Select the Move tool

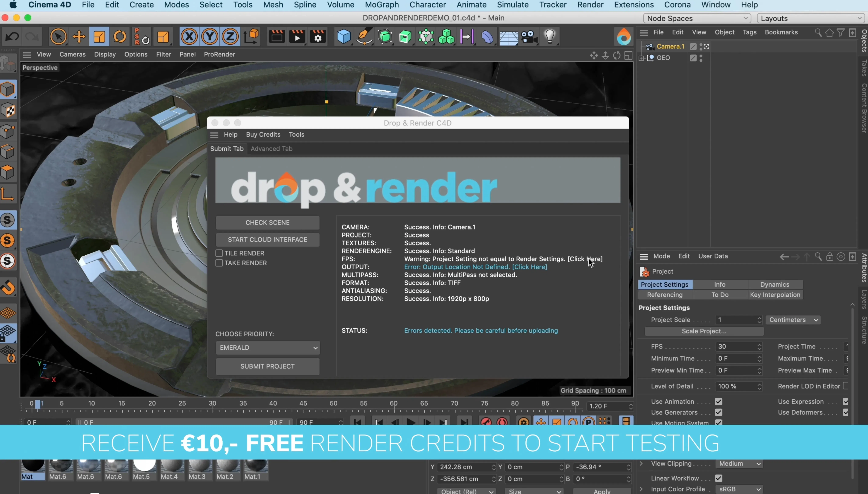[x=79, y=36]
